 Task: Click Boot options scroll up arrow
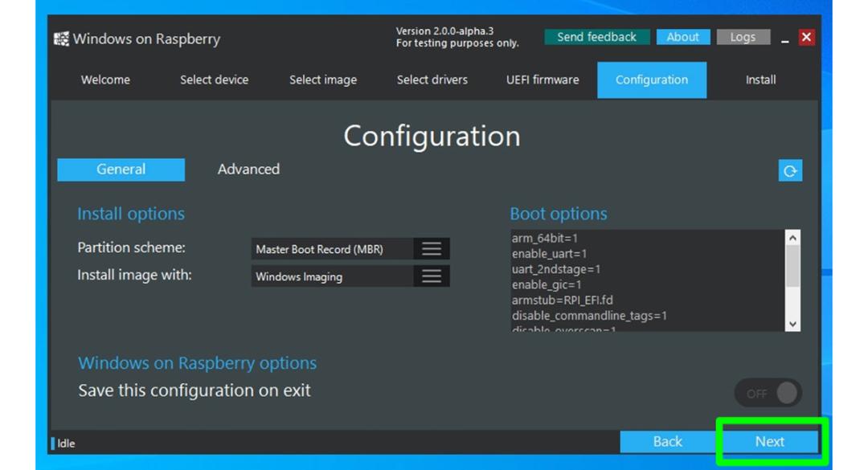point(792,238)
